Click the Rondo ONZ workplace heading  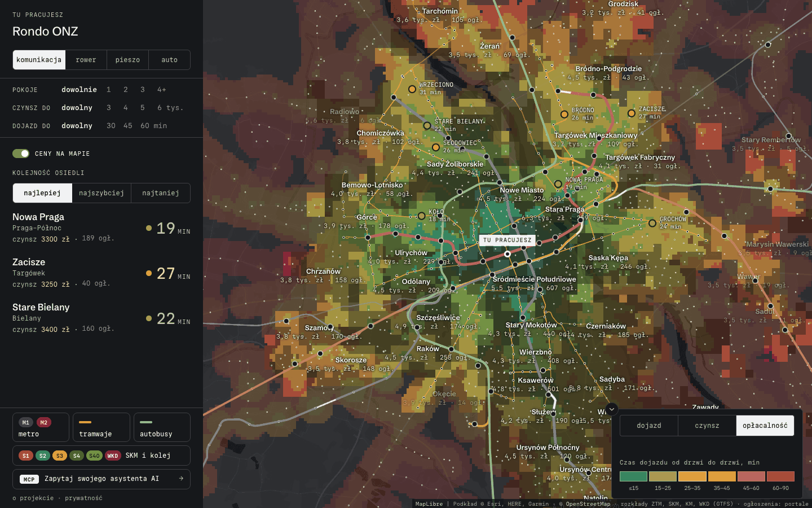coord(45,32)
